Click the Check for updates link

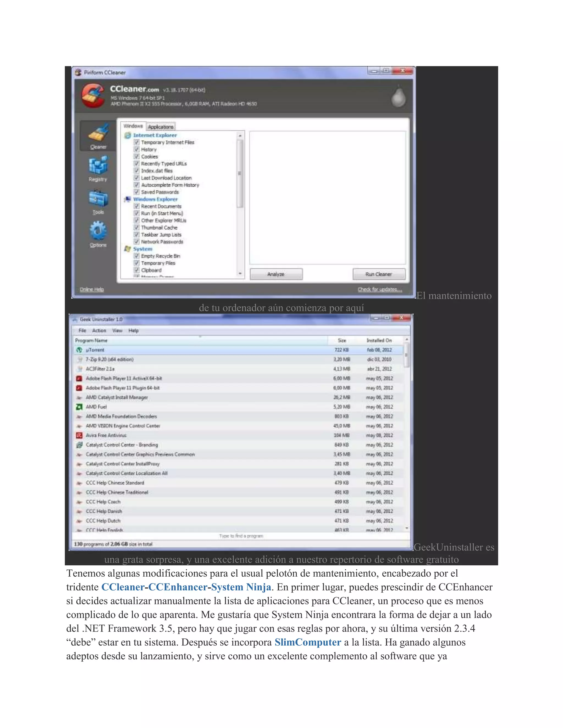coord(380,289)
